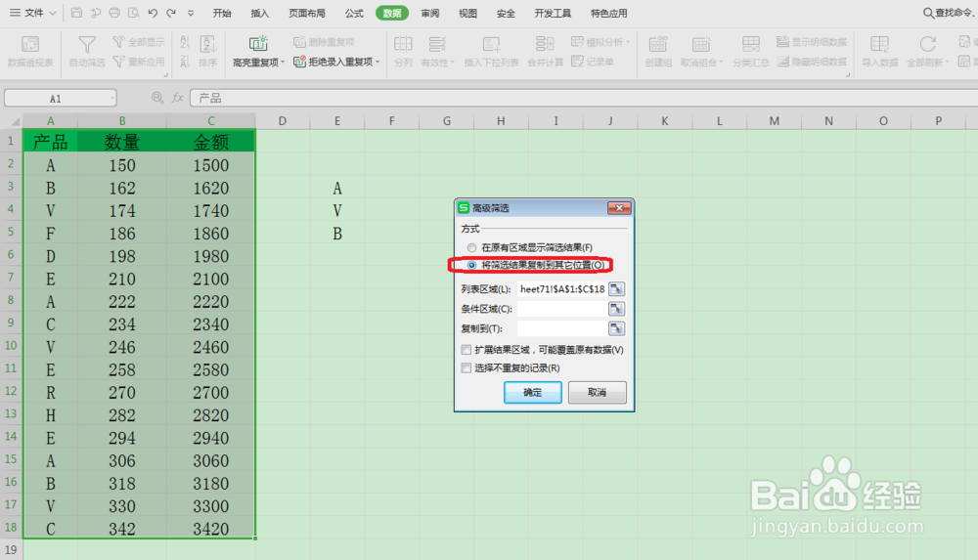Click the Save icon in quick access toolbar
The width and height of the screenshot is (978, 560).
76,13
